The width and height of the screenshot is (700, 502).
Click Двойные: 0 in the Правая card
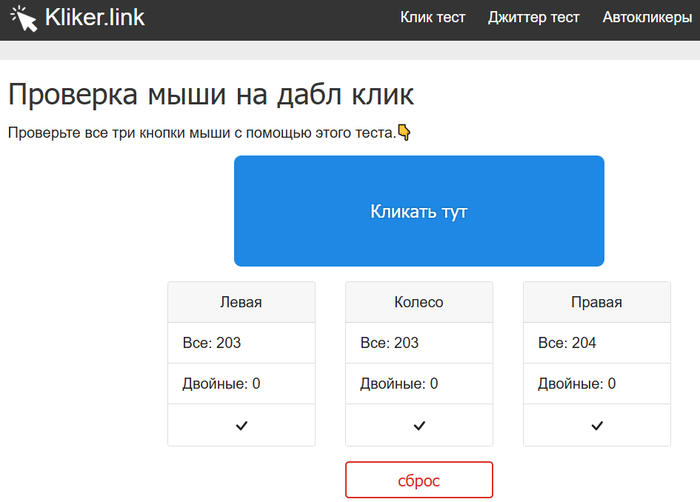pos(577,384)
